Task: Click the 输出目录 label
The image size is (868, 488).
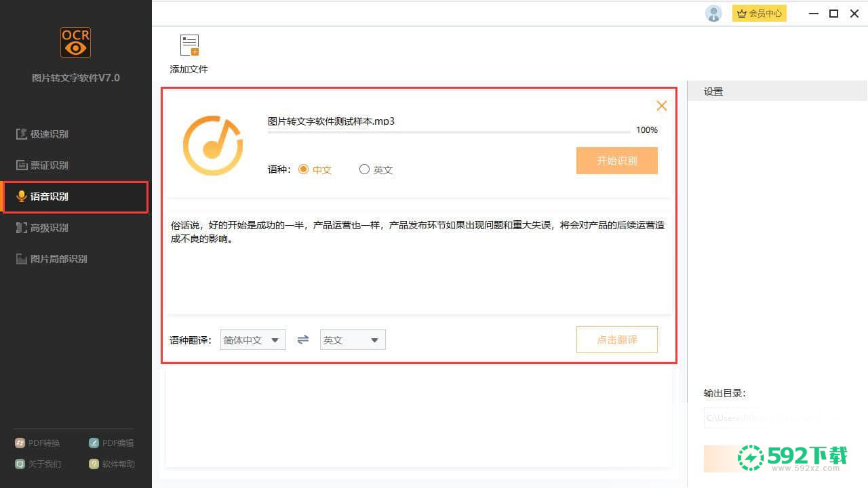Action: coord(724,393)
